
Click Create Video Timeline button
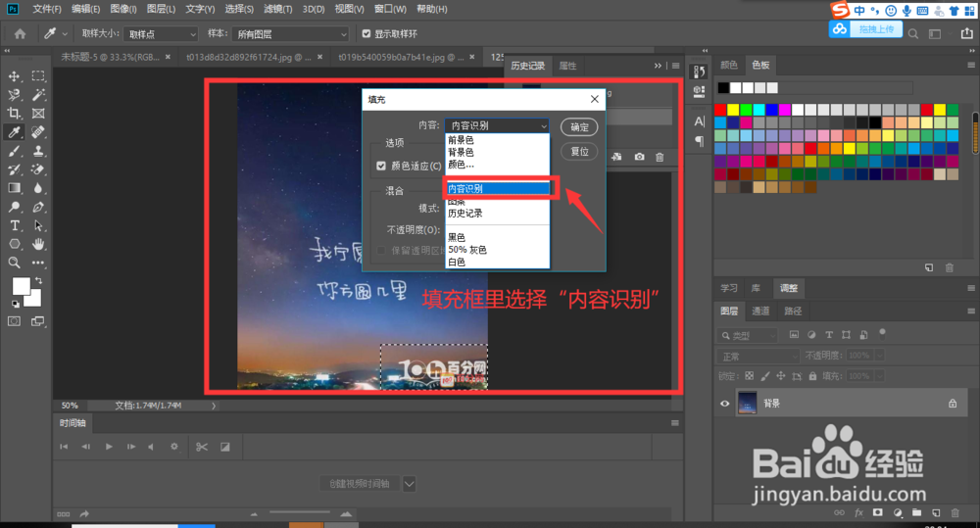[x=360, y=484]
